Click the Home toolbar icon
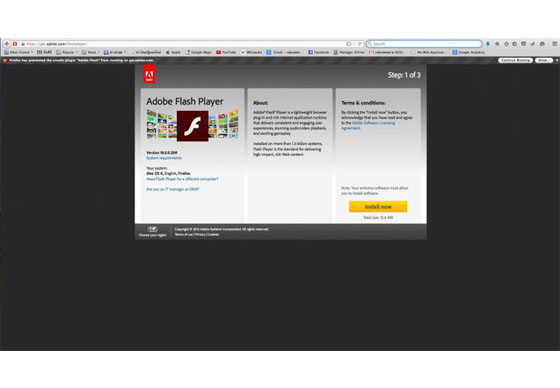 click(497, 44)
